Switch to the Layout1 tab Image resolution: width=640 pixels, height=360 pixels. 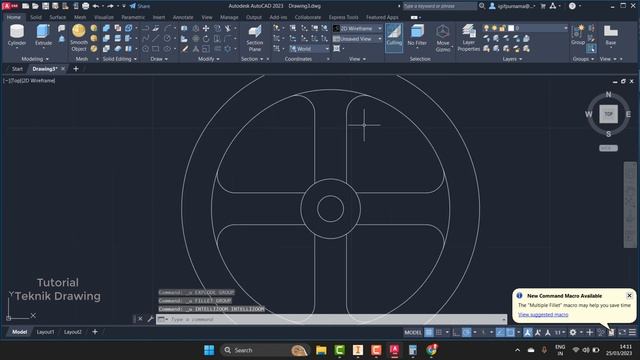45,332
